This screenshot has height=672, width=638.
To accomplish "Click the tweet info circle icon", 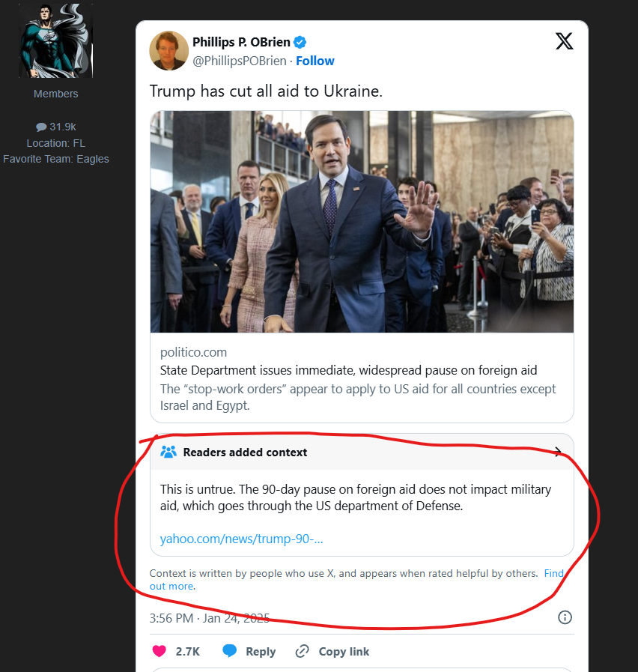I will coord(565,617).
